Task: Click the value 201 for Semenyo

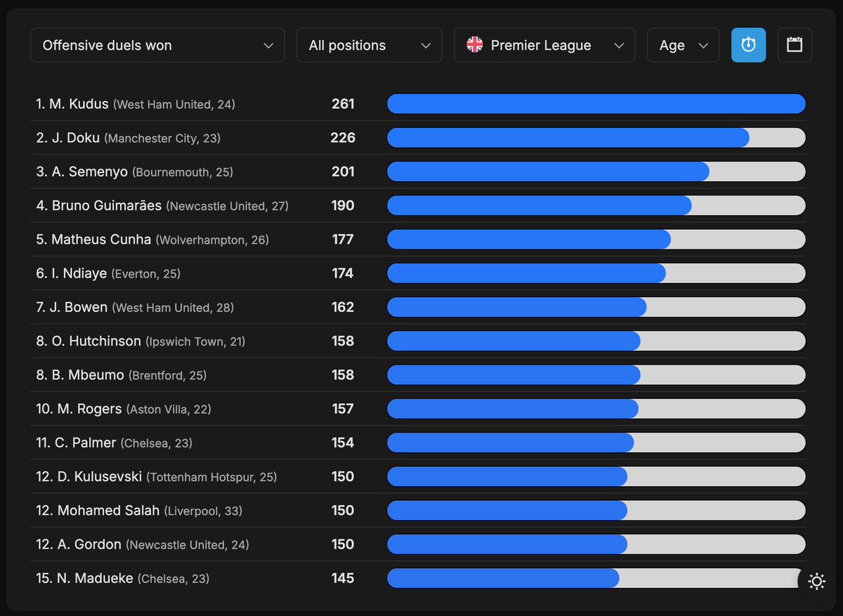Action: [343, 171]
